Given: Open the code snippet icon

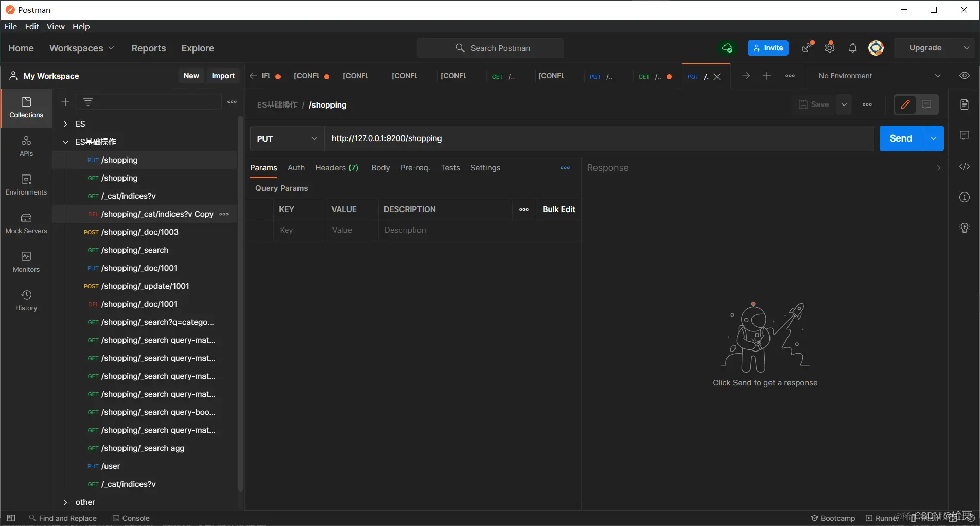Looking at the screenshot, I should click(965, 166).
